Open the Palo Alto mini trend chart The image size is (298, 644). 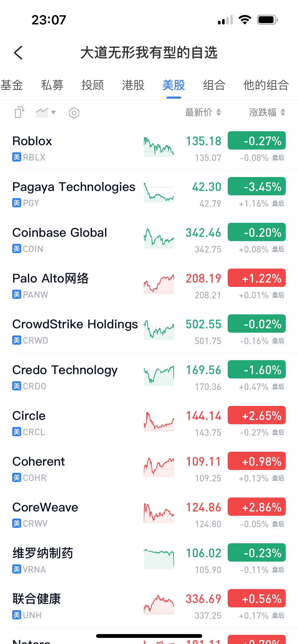[x=159, y=284]
